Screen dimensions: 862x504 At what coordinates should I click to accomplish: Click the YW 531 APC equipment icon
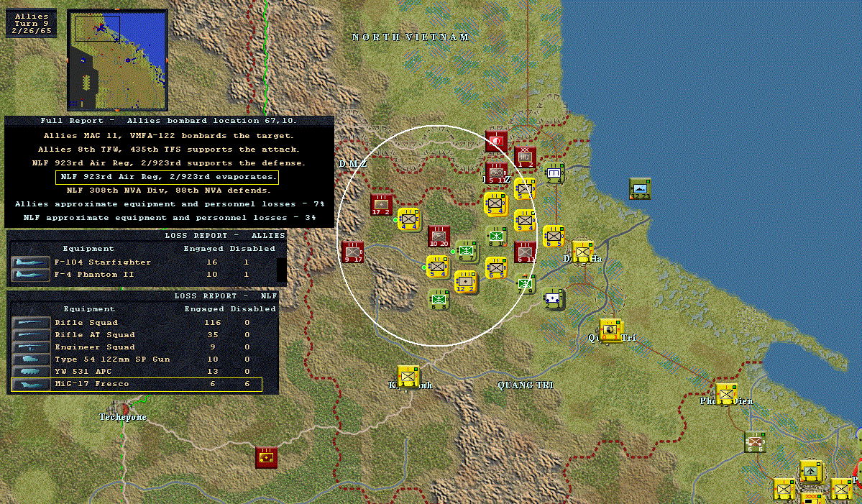31,372
